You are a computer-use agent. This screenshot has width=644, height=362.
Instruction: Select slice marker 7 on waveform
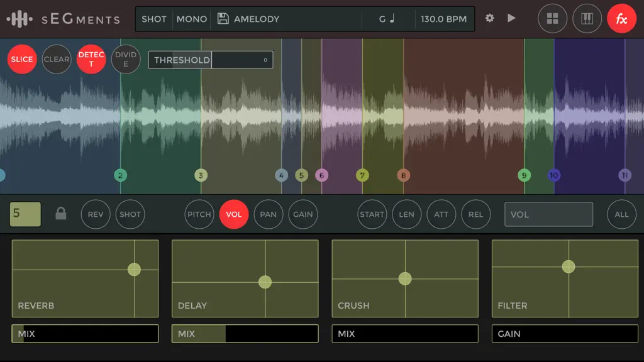pos(362,176)
